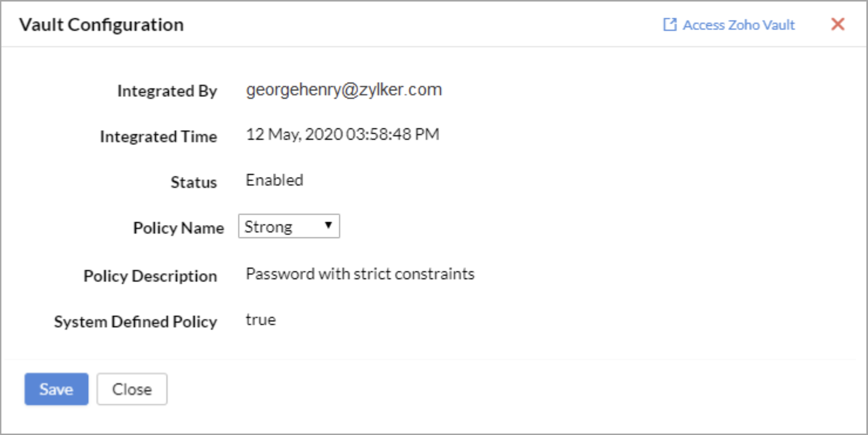
Task: Close the dialog with the red X icon
Action: pyautogui.click(x=838, y=24)
